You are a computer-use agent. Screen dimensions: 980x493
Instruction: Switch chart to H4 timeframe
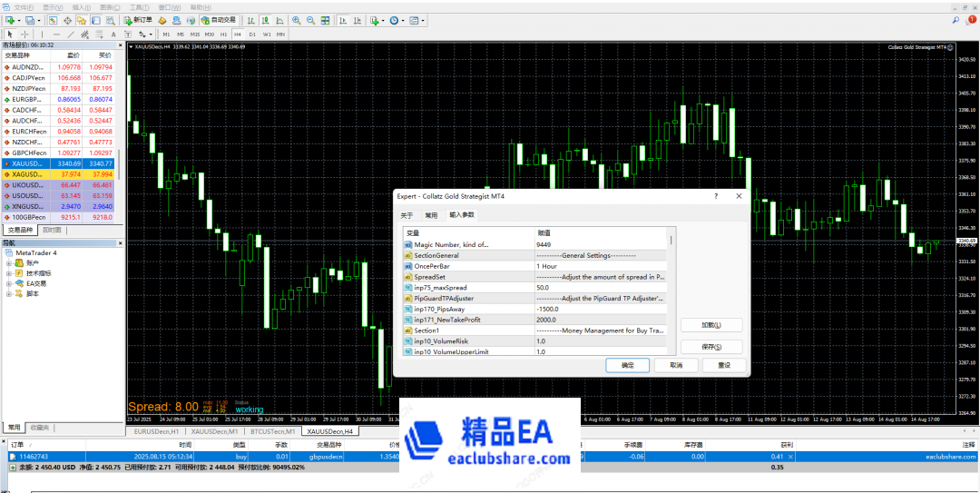pos(237,35)
